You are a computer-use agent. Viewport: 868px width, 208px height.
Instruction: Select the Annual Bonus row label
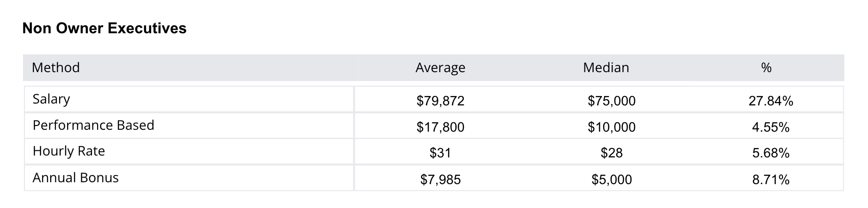point(75,178)
